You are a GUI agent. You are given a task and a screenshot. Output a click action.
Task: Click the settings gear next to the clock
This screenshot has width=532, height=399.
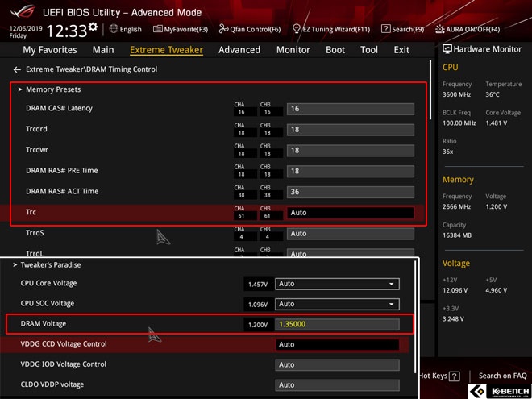click(x=93, y=27)
